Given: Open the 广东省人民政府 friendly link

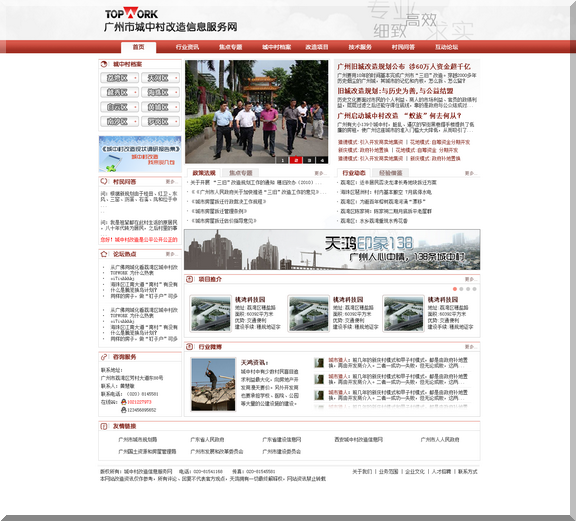Looking at the screenshot, I should [x=207, y=439].
